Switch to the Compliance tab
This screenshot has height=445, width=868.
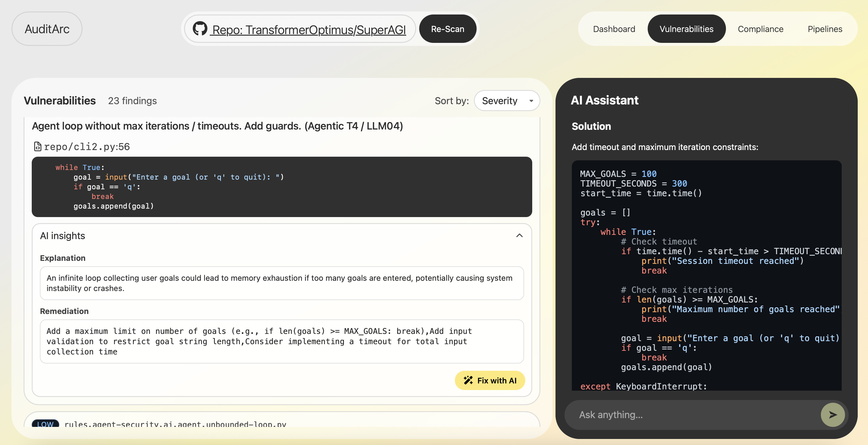click(x=760, y=29)
